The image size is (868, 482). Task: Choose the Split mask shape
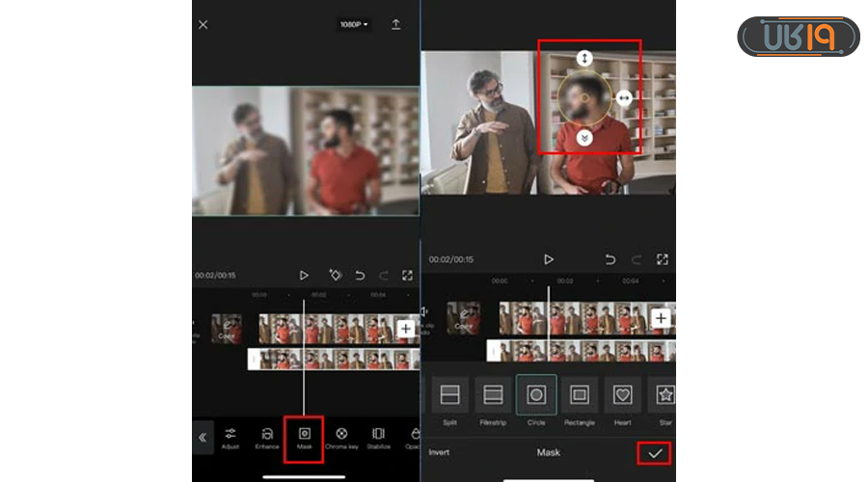tap(449, 401)
